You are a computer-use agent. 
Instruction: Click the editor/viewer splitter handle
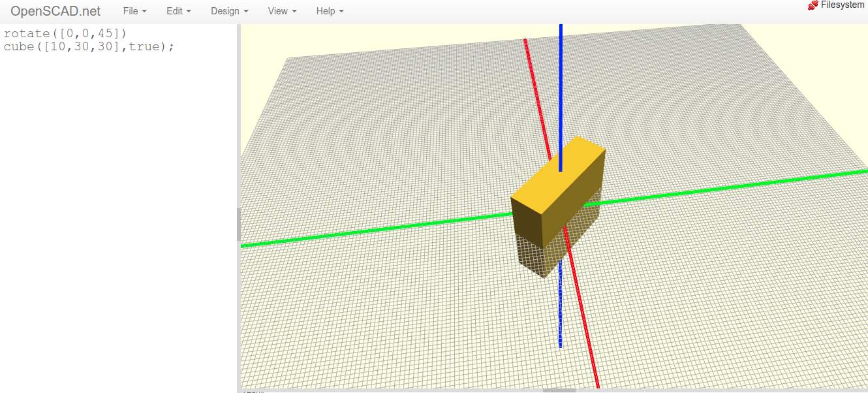(x=239, y=225)
